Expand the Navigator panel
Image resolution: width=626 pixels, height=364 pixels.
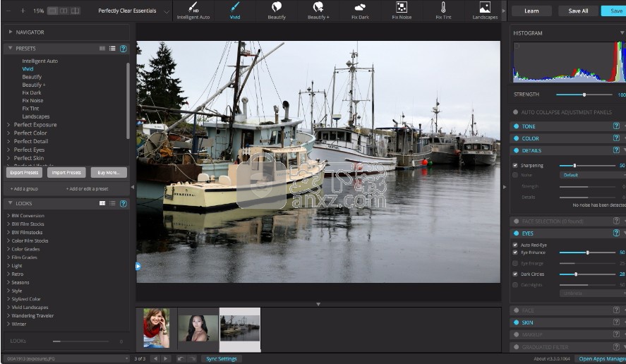pyautogui.click(x=11, y=32)
